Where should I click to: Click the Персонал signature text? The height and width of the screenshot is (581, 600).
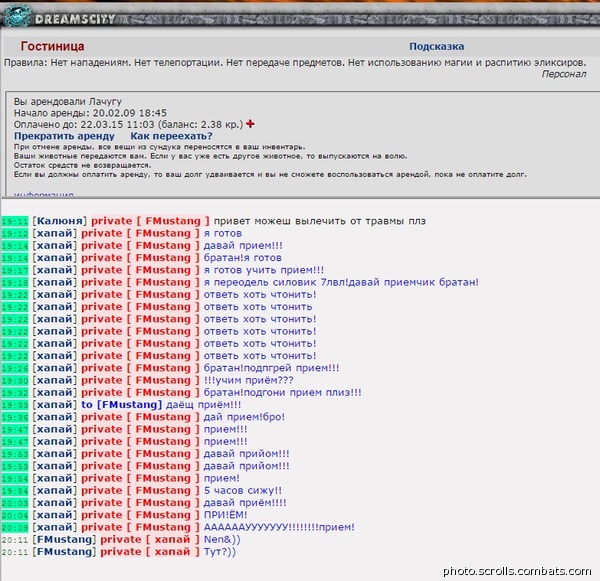click(x=564, y=74)
